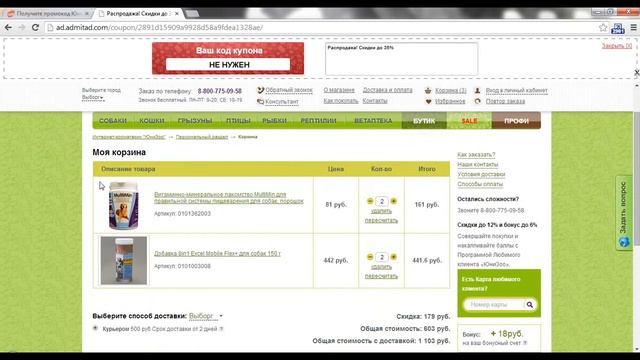Click the browser extension icon beside star
The height and width of the screenshot is (360, 640).
pyautogui.click(x=618, y=28)
